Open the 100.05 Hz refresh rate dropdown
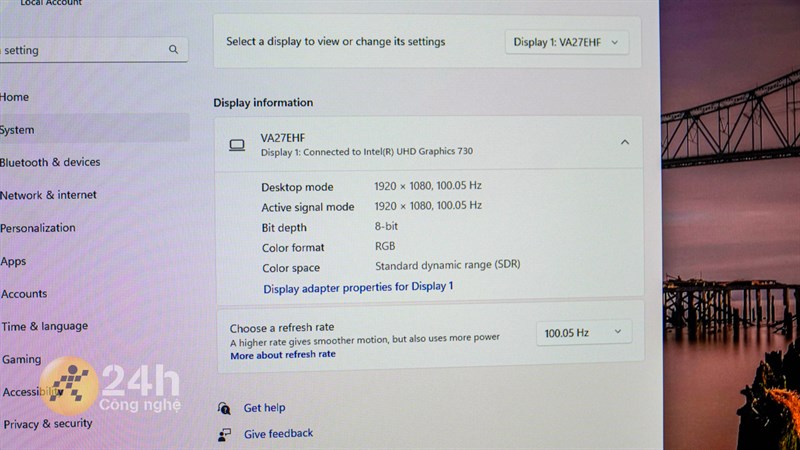 584,333
